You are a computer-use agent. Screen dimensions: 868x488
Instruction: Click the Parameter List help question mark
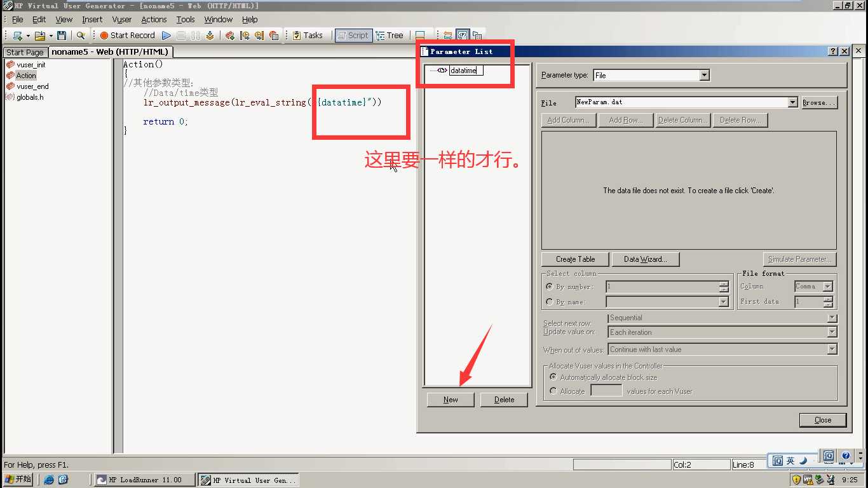(x=834, y=51)
